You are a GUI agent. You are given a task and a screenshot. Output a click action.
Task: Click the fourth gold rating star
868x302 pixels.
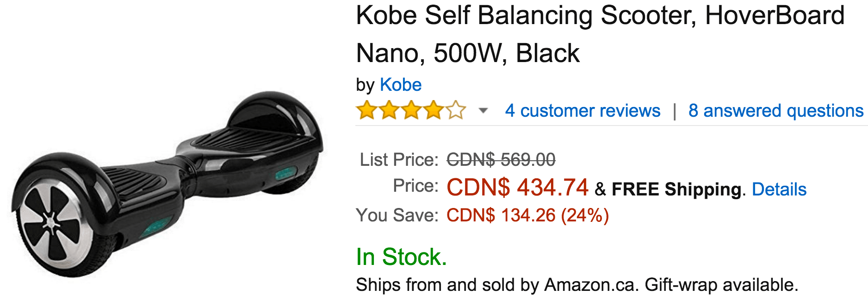point(434,111)
